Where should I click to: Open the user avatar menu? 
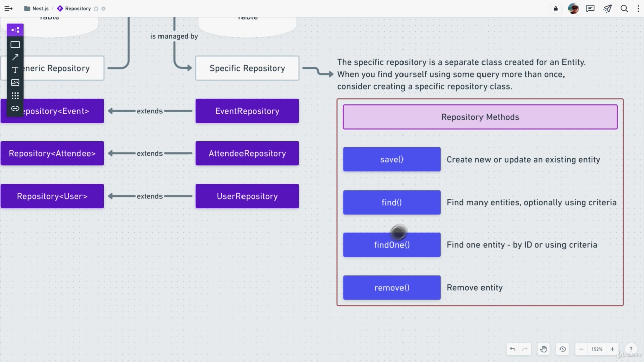[573, 9]
